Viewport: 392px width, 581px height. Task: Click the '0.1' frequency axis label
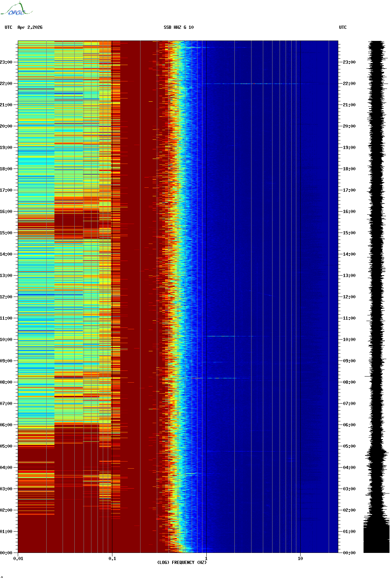(x=112, y=559)
